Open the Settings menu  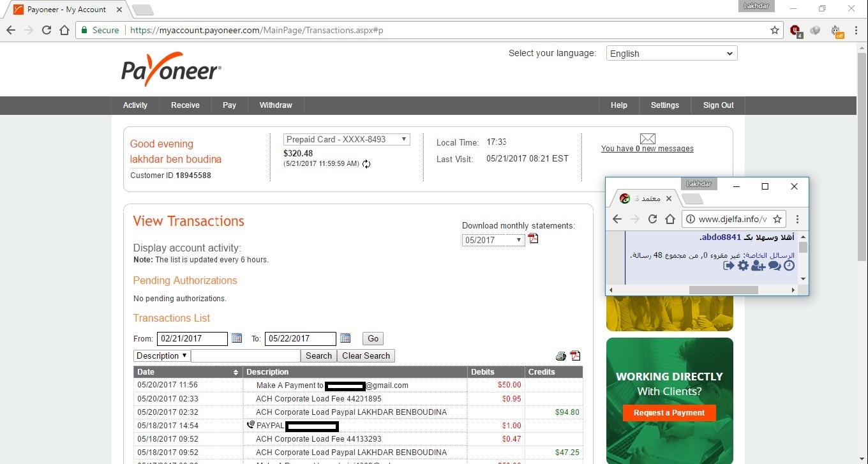pyautogui.click(x=665, y=105)
